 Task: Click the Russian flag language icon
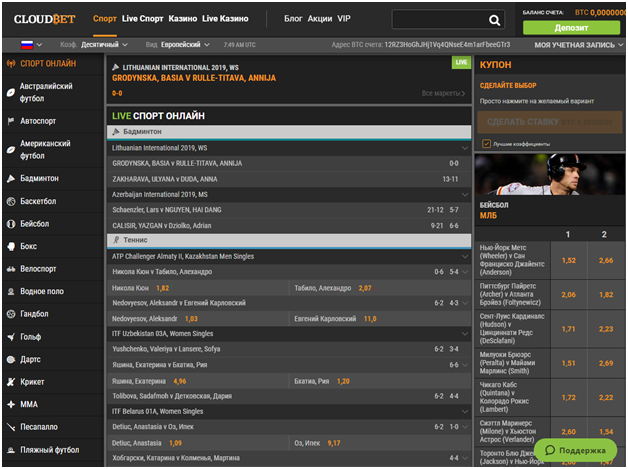pyautogui.click(x=27, y=45)
